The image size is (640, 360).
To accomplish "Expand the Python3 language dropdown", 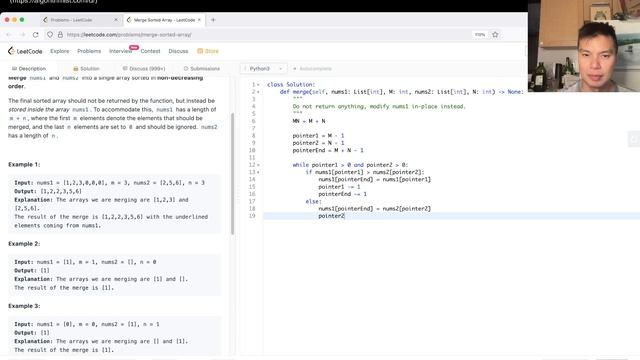I will click(263, 69).
